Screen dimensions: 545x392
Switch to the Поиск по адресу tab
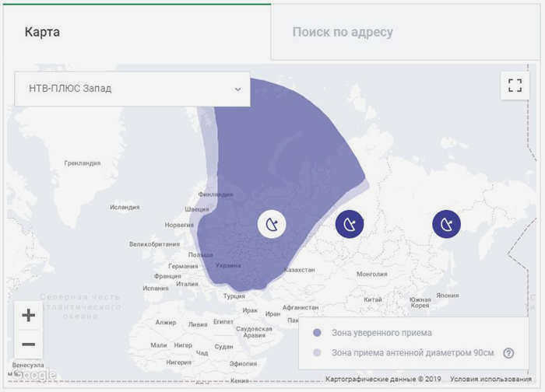(x=406, y=32)
